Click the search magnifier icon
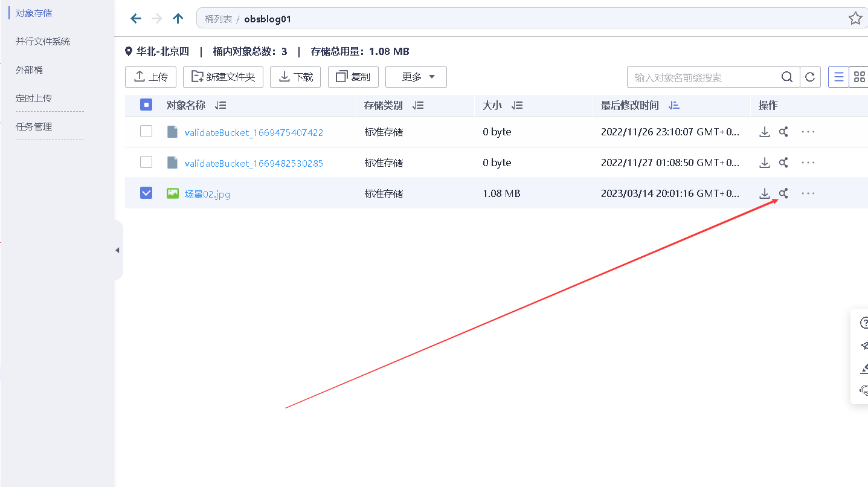Screen dimensions: 868x487 (x=787, y=77)
